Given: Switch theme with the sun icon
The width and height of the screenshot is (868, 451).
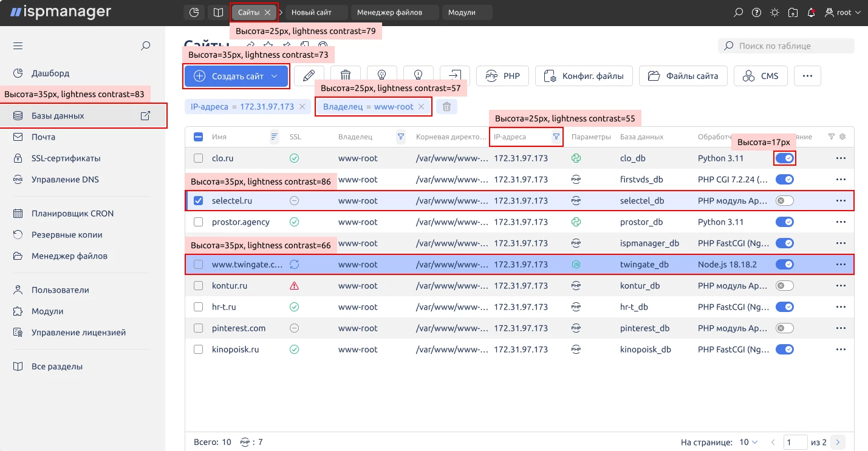Looking at the screenshot, I should [x=774, y=12].
